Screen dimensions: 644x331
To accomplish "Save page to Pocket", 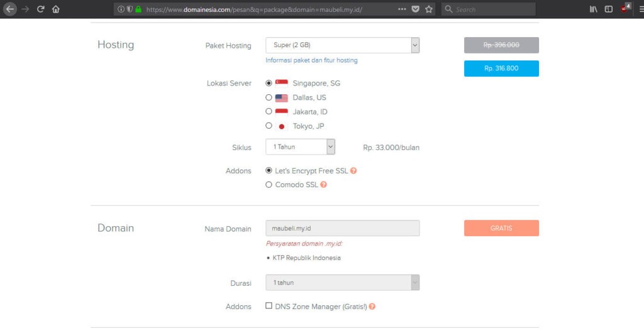I will pyautogui.click(x=415, y=9).
